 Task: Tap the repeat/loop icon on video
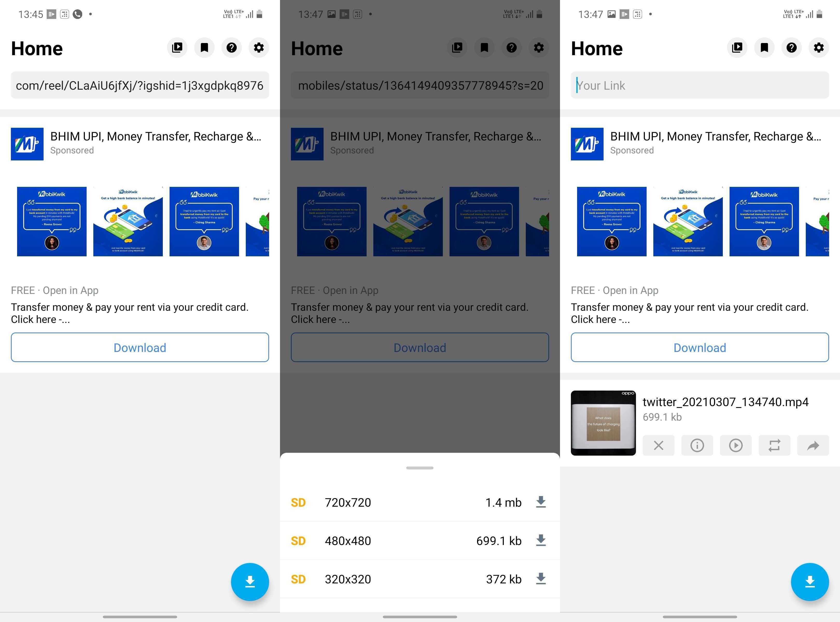coord(774,445)
